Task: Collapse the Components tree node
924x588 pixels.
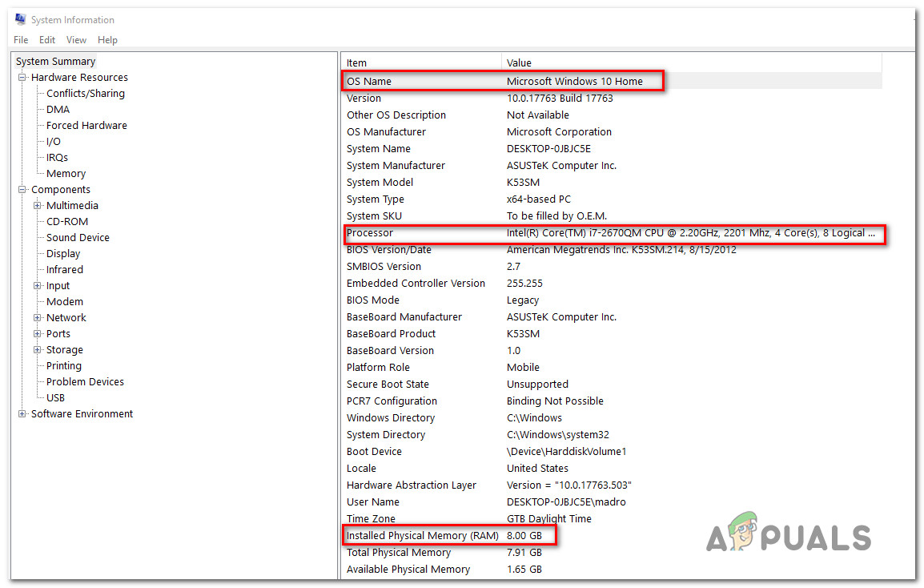Action: pyautogui.click(x=22, y=189)
